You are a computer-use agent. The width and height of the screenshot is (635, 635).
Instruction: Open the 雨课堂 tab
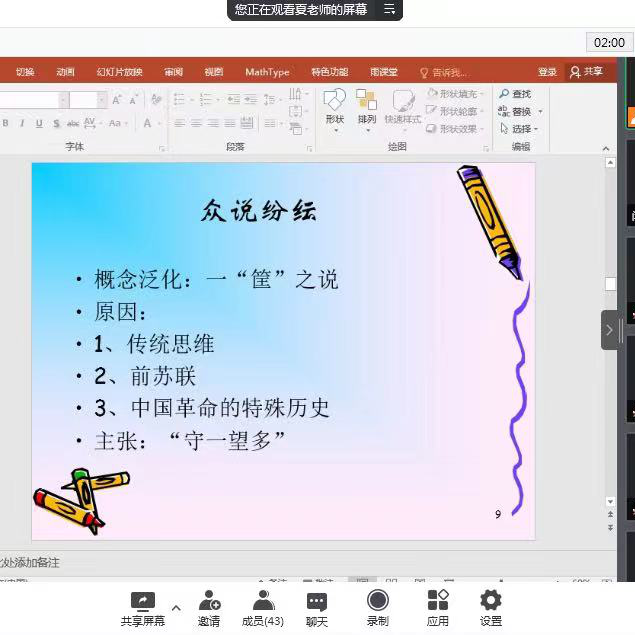pyautogui.click(x=384, y=72)
